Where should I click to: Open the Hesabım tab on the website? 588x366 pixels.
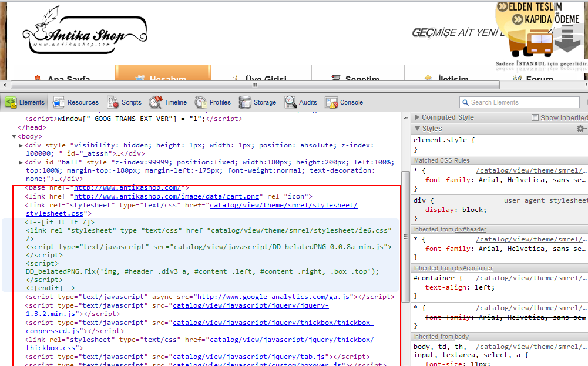point(163,73)
